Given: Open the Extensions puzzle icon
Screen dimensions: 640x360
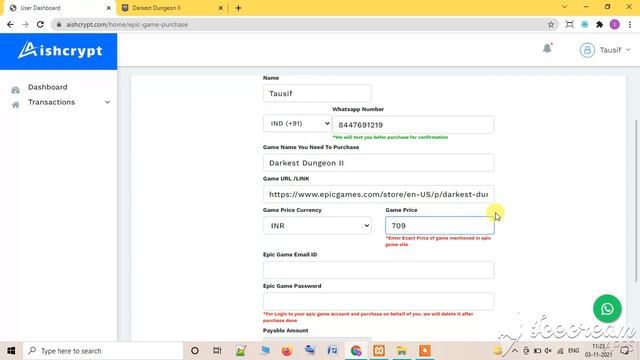Looking at the screenshot, I should point(599,24).
